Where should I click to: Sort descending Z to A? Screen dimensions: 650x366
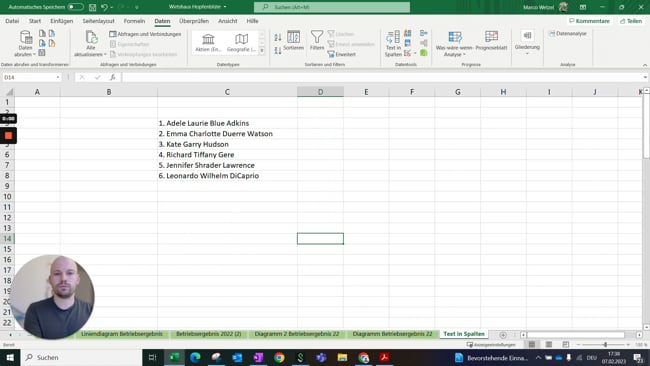tap(278, 51)
